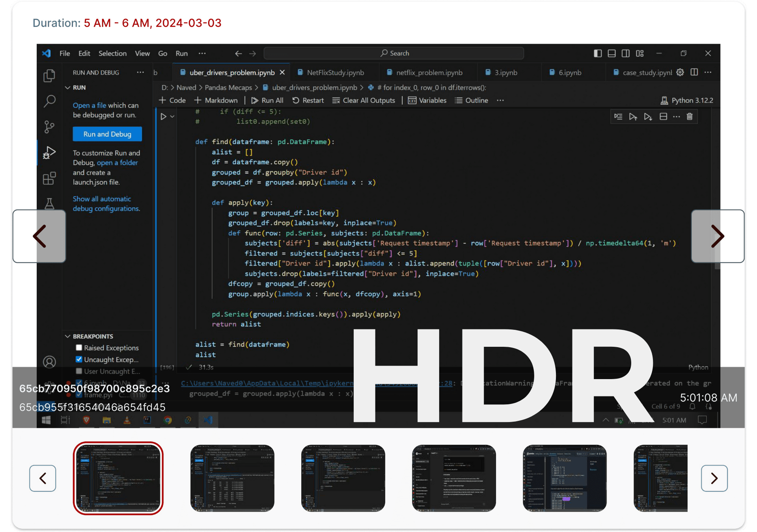Switch to netflix_problem.ipynb tab
Screen dimensions: 757x532
(x=429, y=73)
